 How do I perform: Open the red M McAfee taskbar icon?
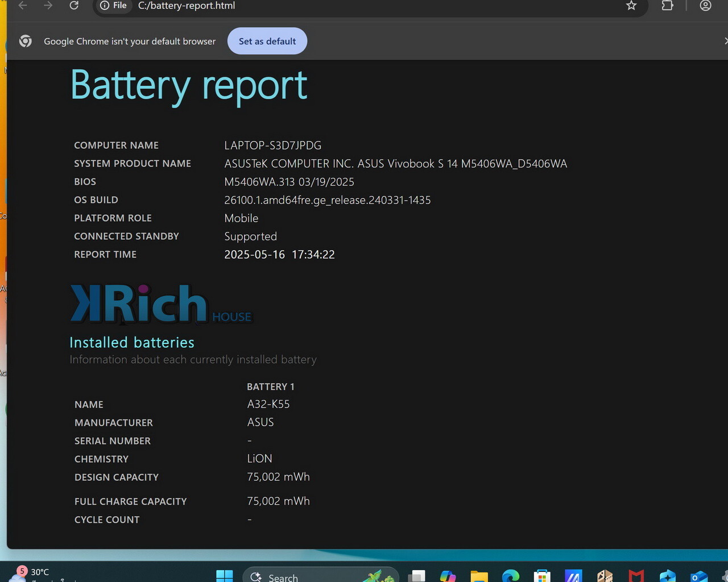pos(636,576)
